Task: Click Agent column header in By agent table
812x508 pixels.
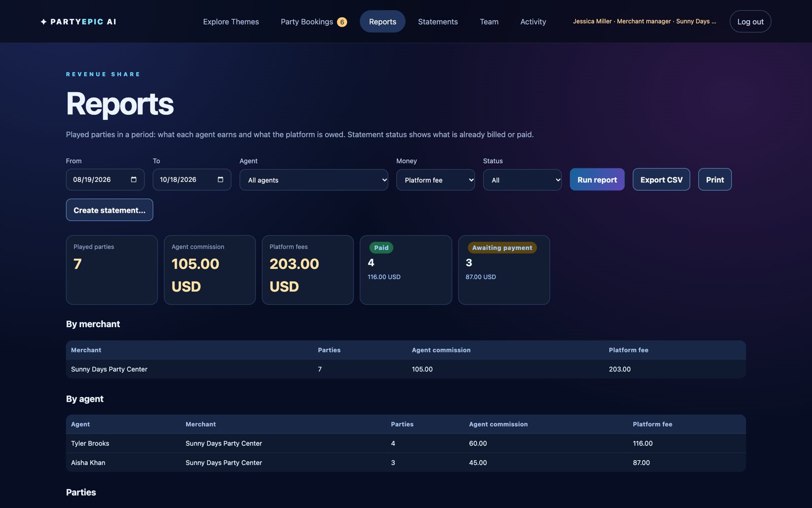Action: 80,424
